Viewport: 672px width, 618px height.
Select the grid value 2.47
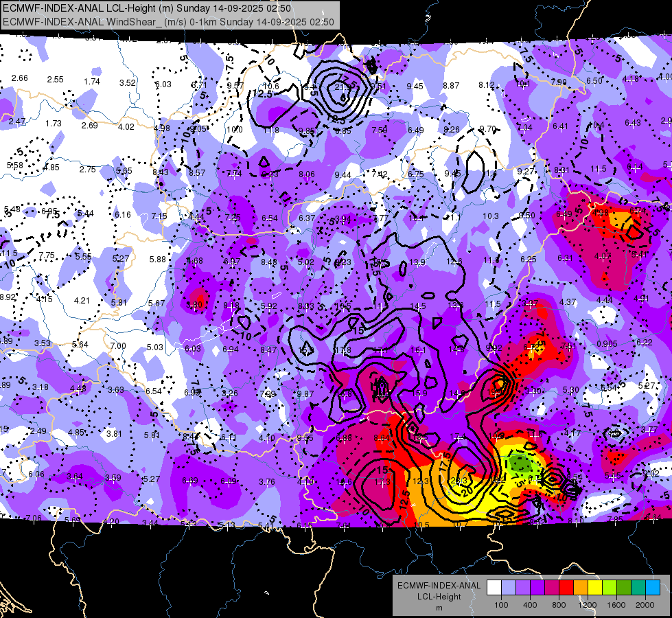17,122
